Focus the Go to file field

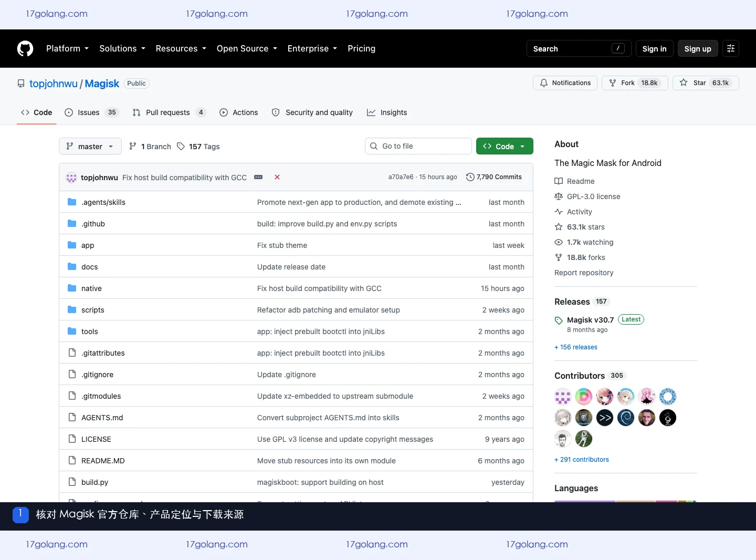pyautogui.click(x=418, y=146)
